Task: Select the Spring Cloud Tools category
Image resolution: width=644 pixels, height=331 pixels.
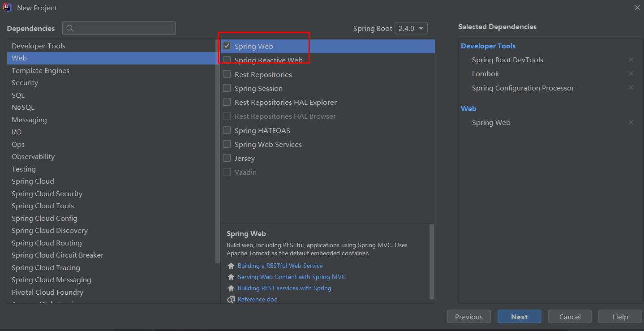Action: (x=111, y=206)
